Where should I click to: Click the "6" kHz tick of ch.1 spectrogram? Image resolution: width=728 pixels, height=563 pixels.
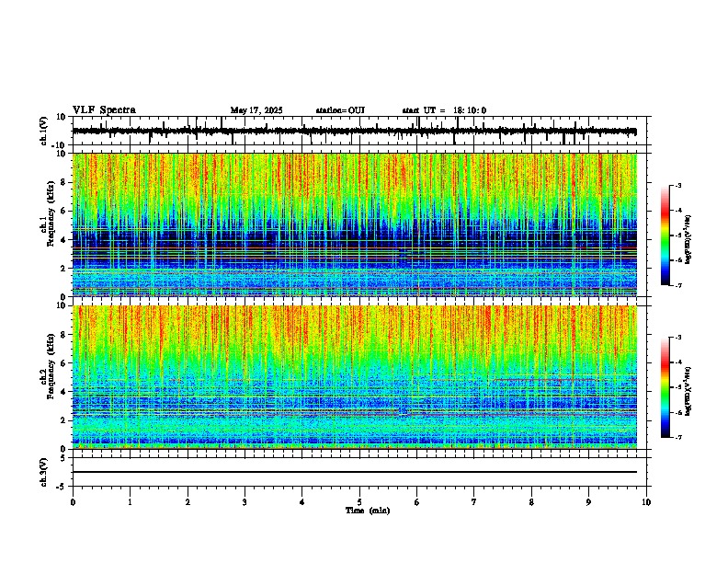63,211
